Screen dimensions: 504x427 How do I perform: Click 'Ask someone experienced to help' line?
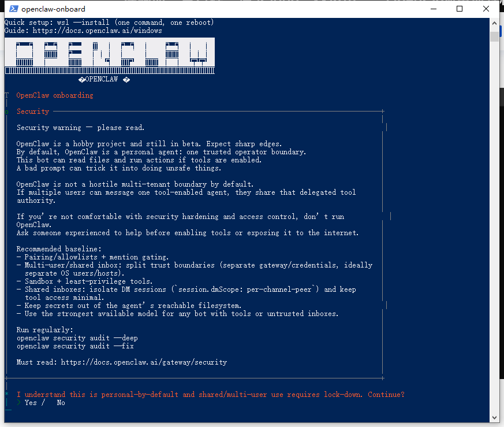click(188, 233)
